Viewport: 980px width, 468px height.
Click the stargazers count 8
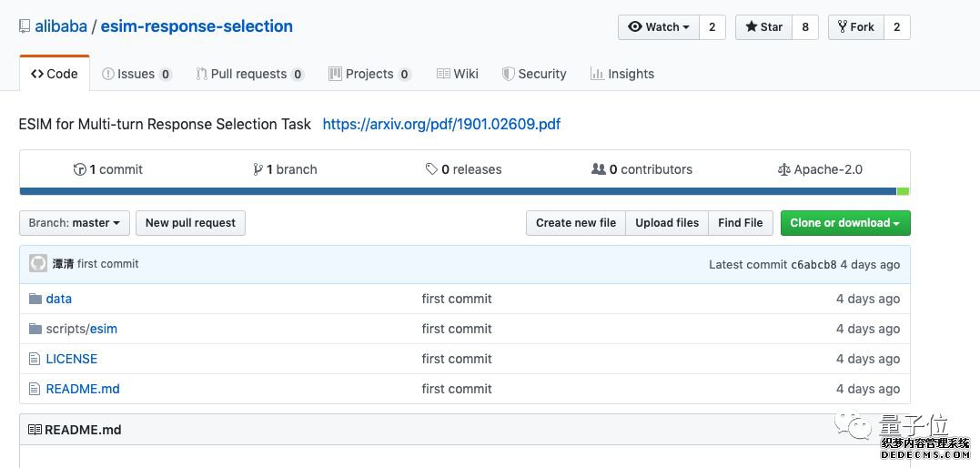click(805, 27)
